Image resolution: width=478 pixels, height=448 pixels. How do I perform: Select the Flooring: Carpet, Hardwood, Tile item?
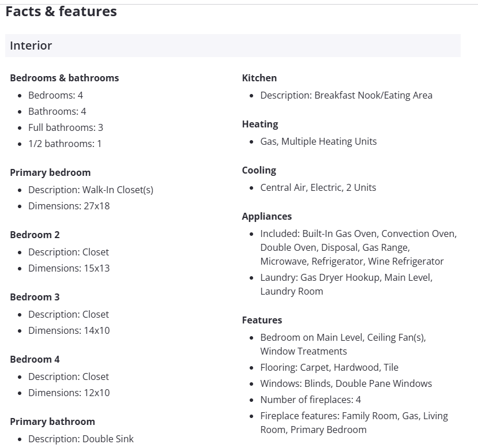point(329,367)
